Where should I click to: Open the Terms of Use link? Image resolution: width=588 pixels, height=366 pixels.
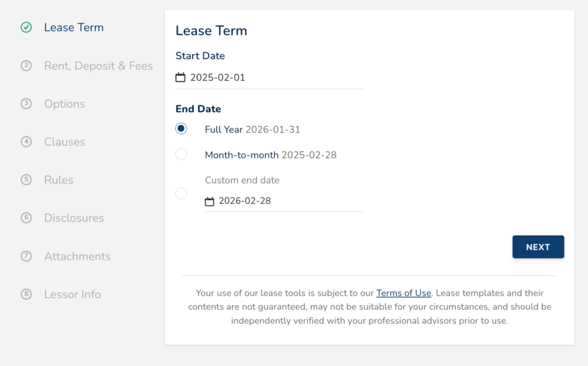click(x=404, y=293)
